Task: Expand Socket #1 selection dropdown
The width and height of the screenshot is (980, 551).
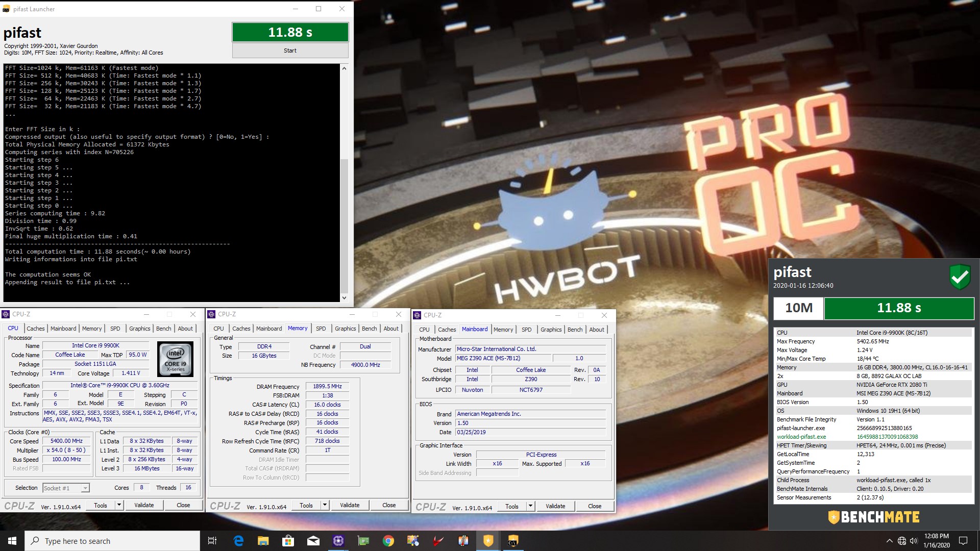Action: click(x=85, y=488)
